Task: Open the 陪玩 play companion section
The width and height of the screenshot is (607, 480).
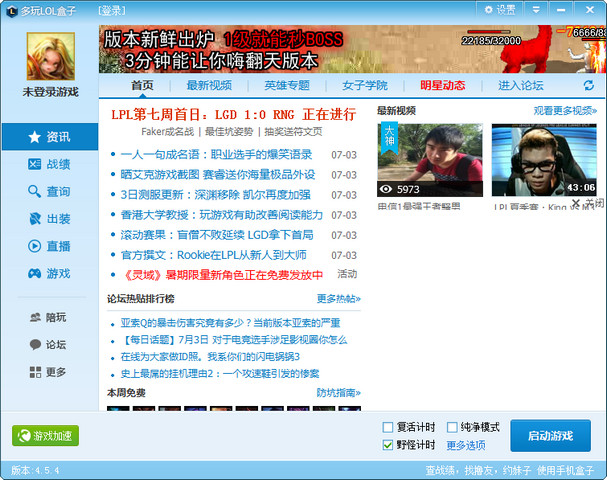Action: pyautogui.click(x=48, y=317)
